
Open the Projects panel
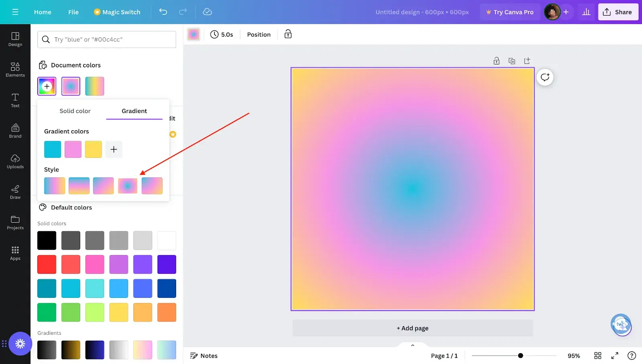15,222
